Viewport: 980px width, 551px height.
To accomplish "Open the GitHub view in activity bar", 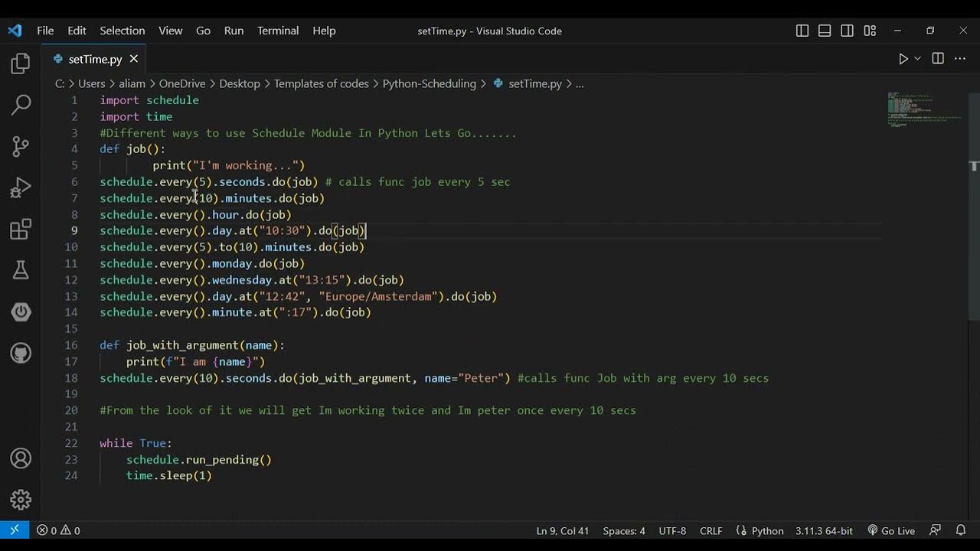I will tap(21, 353).
